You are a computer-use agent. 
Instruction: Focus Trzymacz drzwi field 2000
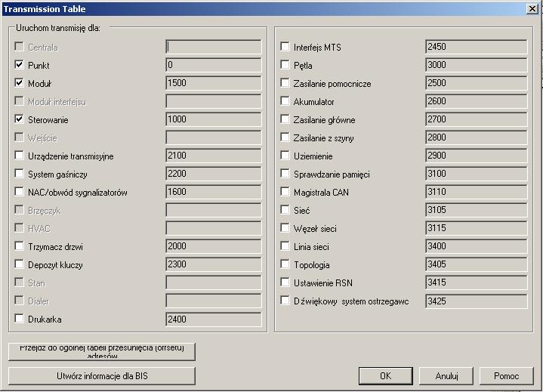(x=214, y=246)
